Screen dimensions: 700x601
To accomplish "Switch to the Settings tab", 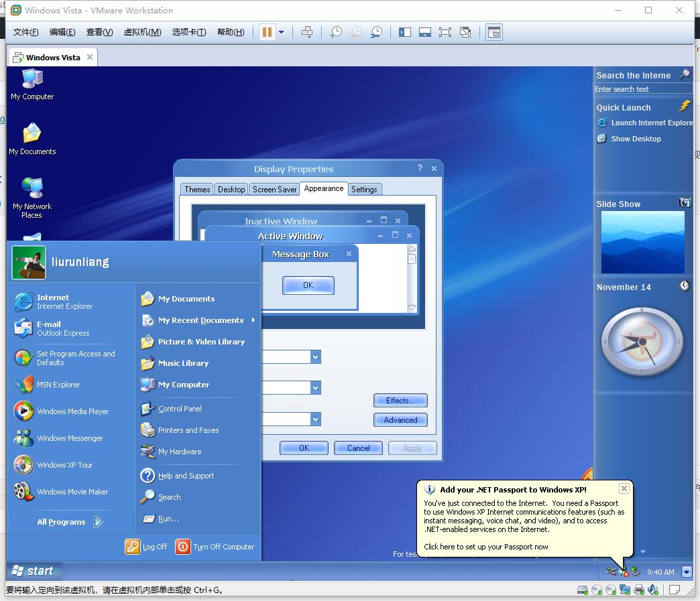I will click(364, 190).
